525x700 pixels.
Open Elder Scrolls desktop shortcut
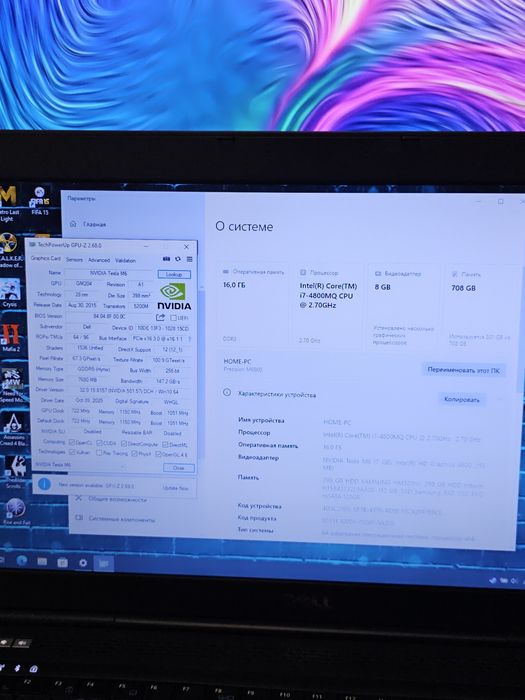tap(15, 471)
